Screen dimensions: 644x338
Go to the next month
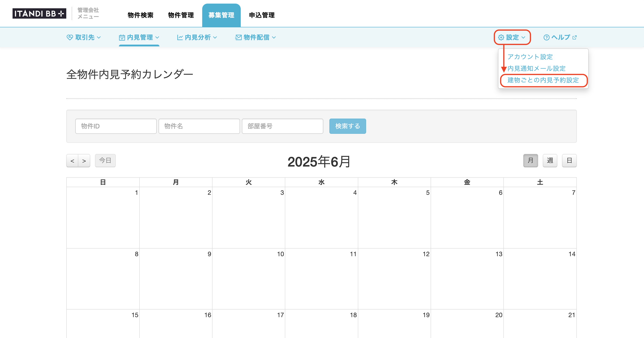pyautogui.click(x=84, y=161)
